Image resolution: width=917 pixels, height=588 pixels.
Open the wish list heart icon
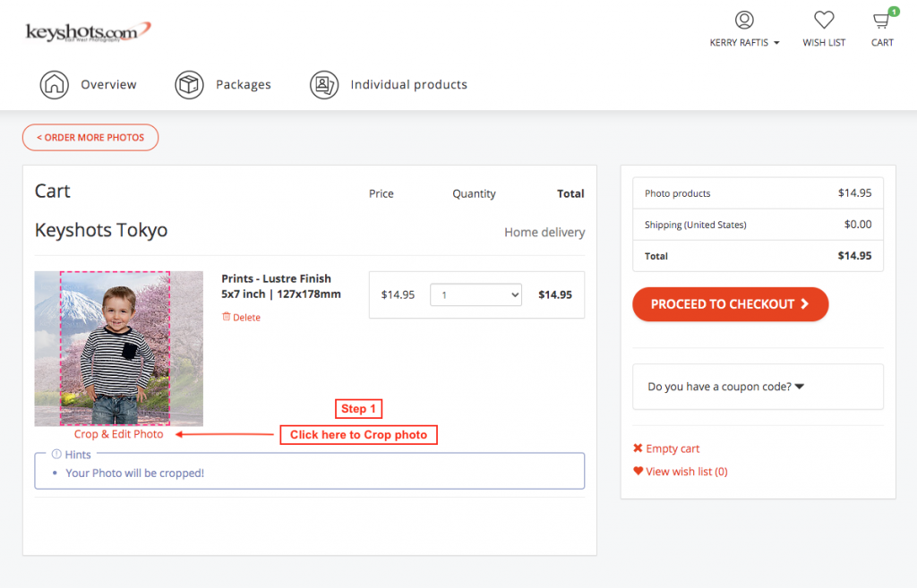pyautogui.click(x=824, y=20)
